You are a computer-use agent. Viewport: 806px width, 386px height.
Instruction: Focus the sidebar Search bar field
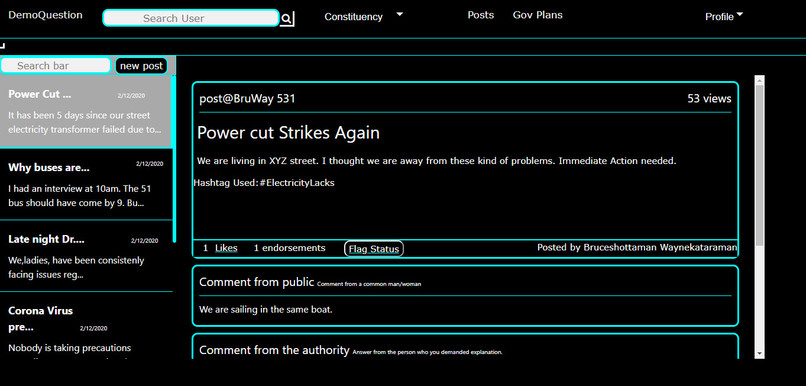point(56,66)
